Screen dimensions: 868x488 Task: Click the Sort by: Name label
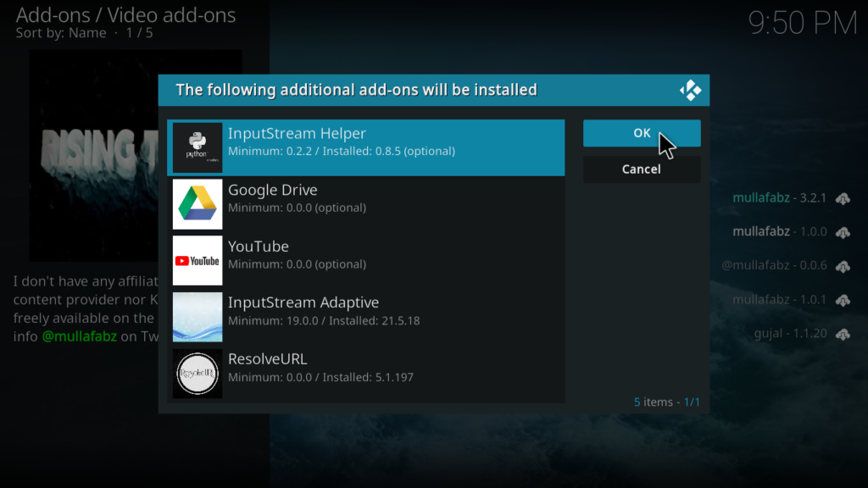tap(61, 33)
